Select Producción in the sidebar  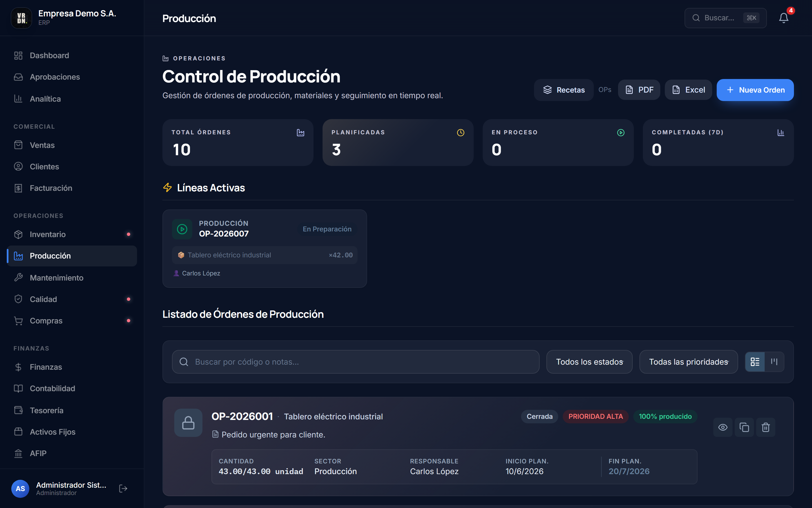72,256
